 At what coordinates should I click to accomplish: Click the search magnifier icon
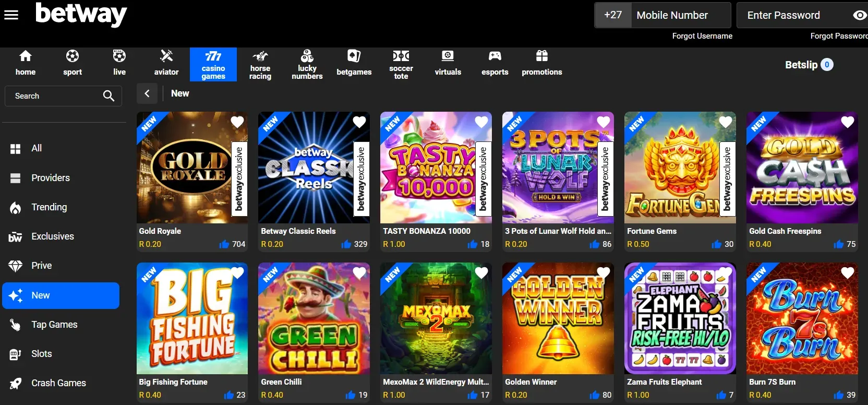coord(108,96)
